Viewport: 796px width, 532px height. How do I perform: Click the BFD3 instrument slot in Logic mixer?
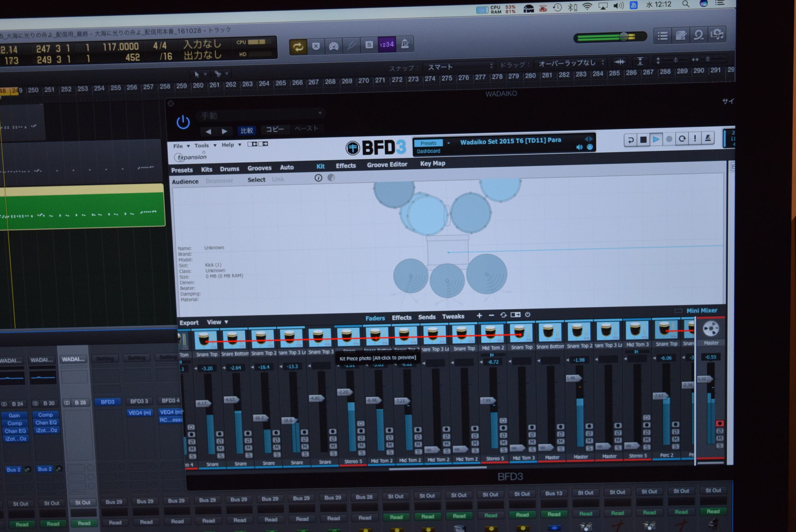coord(108,402)
